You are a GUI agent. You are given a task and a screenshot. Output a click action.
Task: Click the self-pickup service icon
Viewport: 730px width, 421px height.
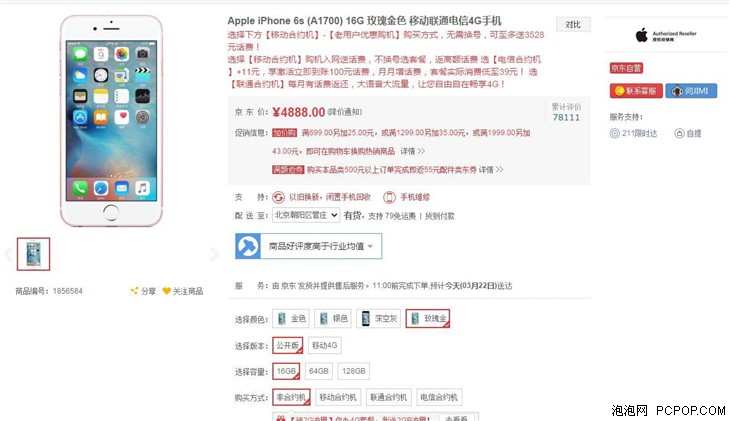[679, 134]
